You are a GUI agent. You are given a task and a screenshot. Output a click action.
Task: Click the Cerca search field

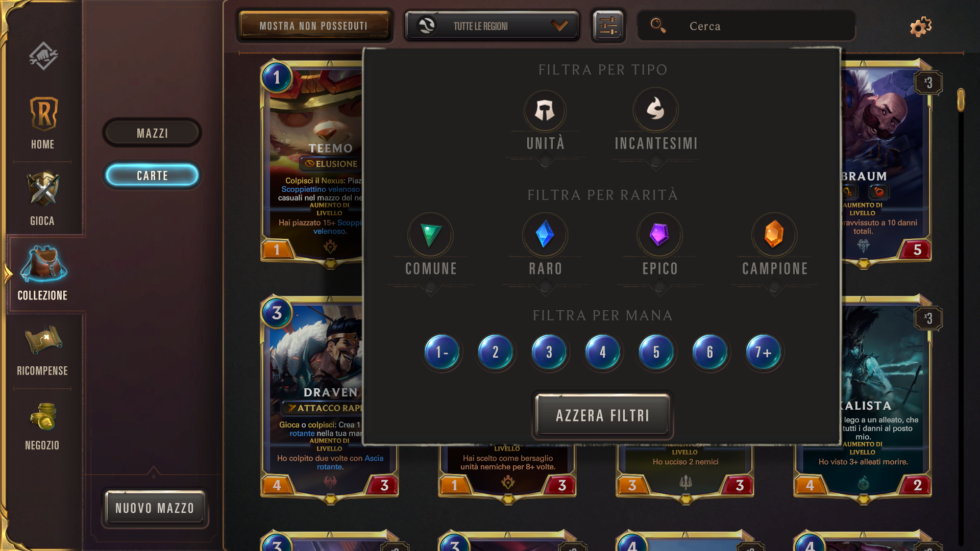coord(746,26)
